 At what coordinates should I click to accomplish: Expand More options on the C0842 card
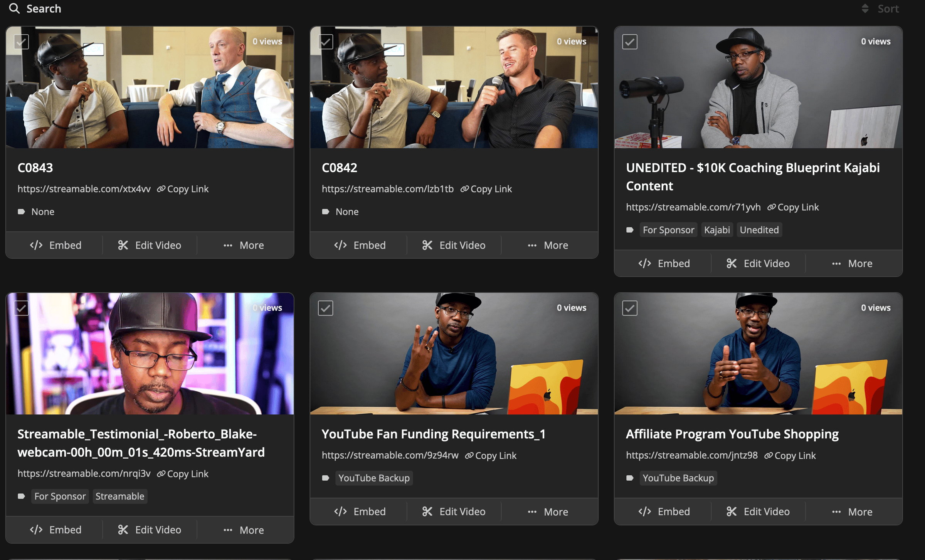pos(548,245)
